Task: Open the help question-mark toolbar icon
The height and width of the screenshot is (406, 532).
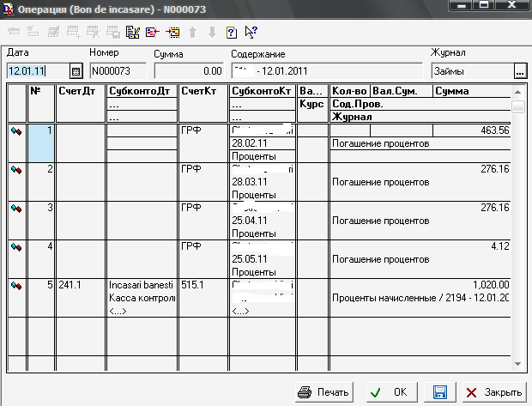Action: click(x=231, y=33)
